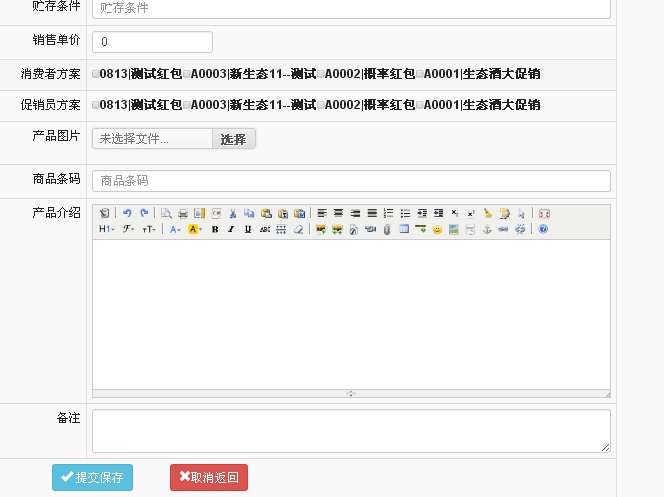
Task: Attach a file with paperclip icon
Action: tap(387, 229)
